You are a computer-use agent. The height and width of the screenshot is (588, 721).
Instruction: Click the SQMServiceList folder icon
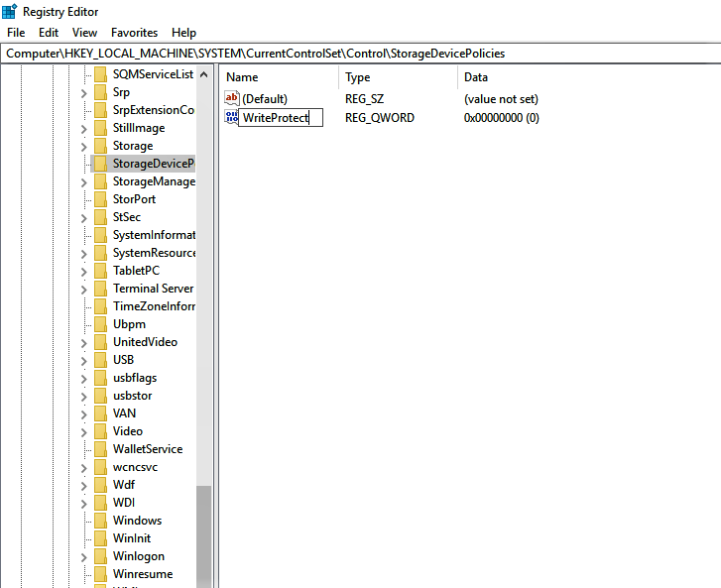(101, 74)
